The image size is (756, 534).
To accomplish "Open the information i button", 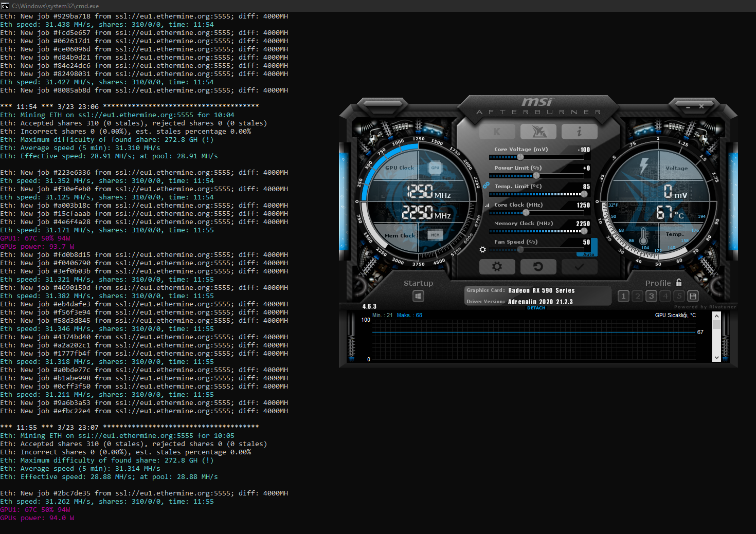I will pos(579,132).
